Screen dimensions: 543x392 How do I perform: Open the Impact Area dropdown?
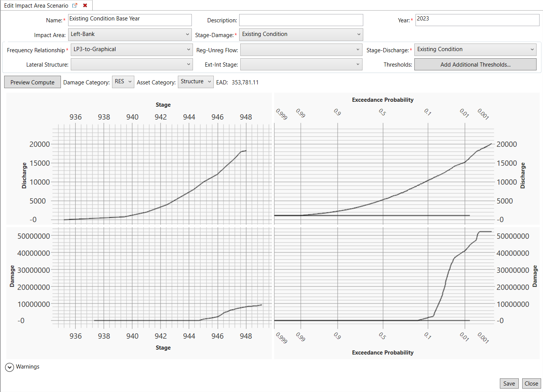tap(130, 34)
